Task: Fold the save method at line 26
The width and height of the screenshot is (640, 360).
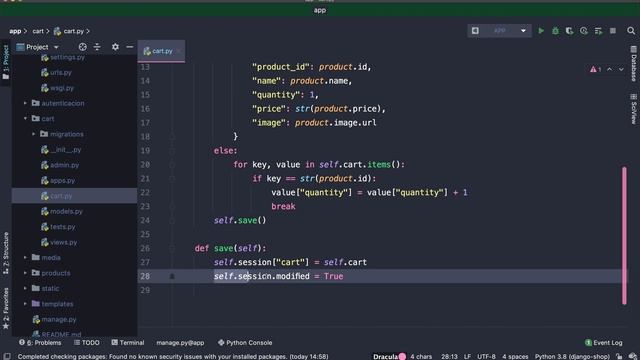Action: 172,248
